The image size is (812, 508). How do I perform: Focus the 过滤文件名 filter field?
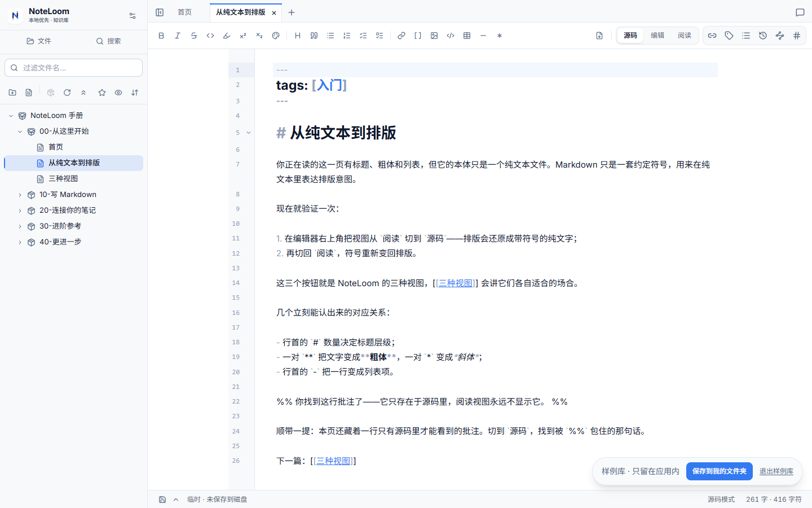73,68
